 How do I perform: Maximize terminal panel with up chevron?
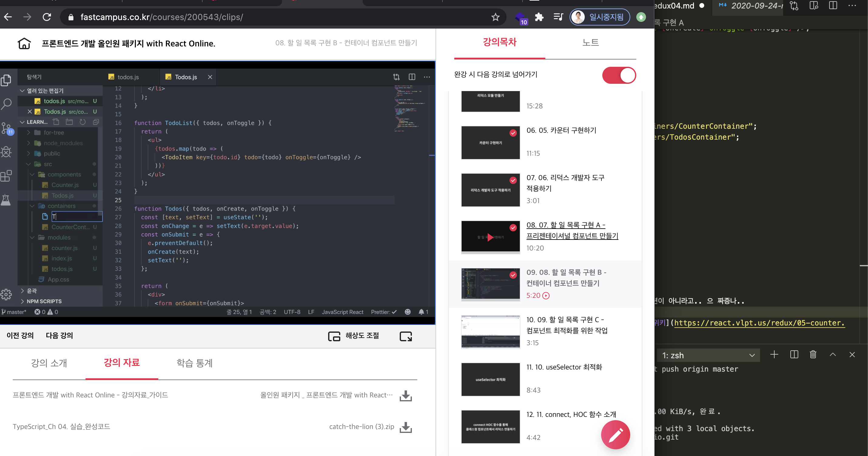click(x=833, y=355)
